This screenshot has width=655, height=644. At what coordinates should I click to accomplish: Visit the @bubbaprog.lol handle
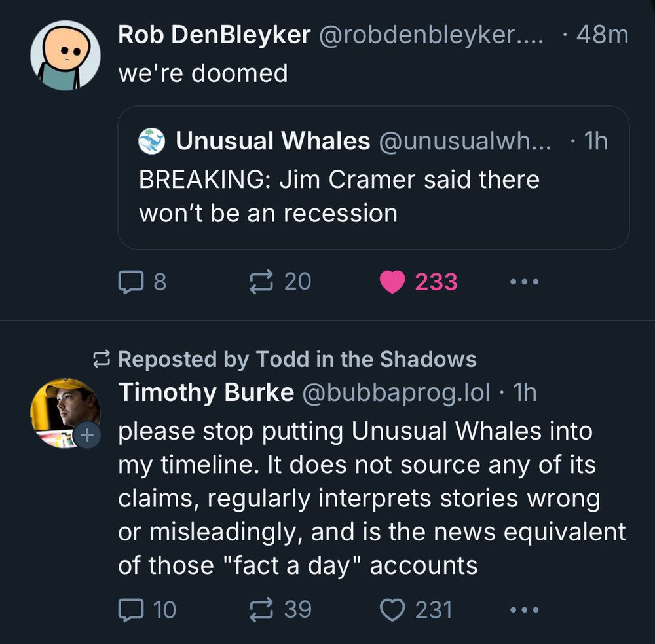[396, 392]
